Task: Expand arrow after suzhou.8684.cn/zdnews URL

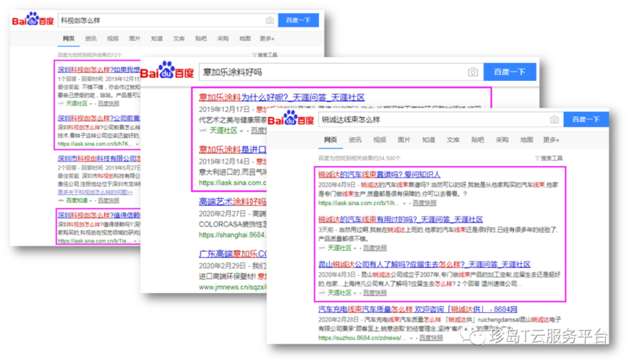Action: click(411, 338)
